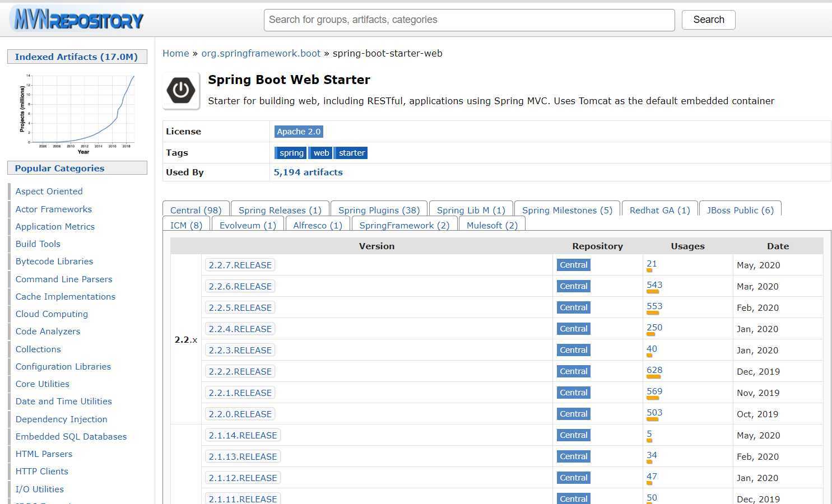The width and height of the screenshot is (832, 504).
Task: Open the Cache Implementations category
Action: 65,297
